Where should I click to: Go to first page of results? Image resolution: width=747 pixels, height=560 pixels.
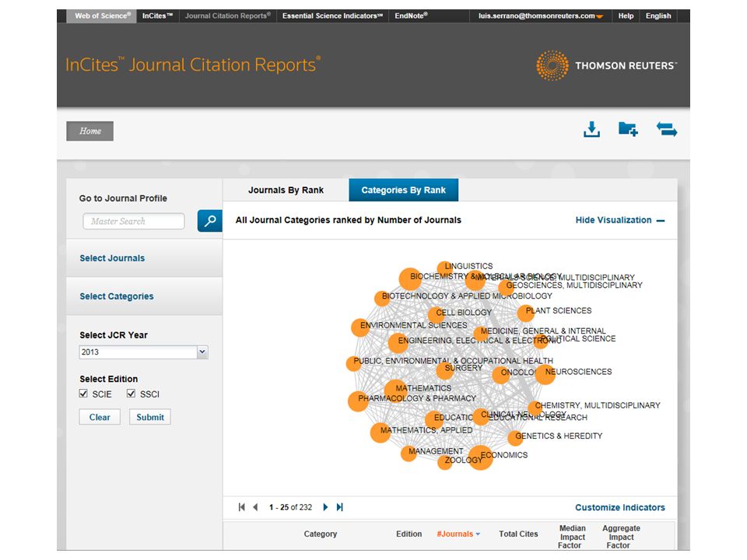[241, 507]
